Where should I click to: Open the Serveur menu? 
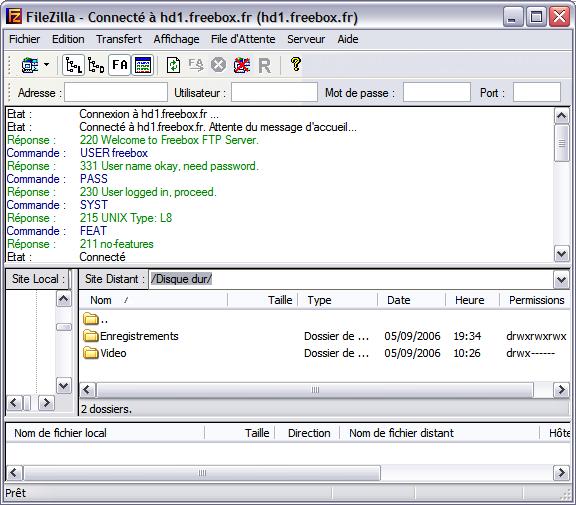tap(306, 39)
